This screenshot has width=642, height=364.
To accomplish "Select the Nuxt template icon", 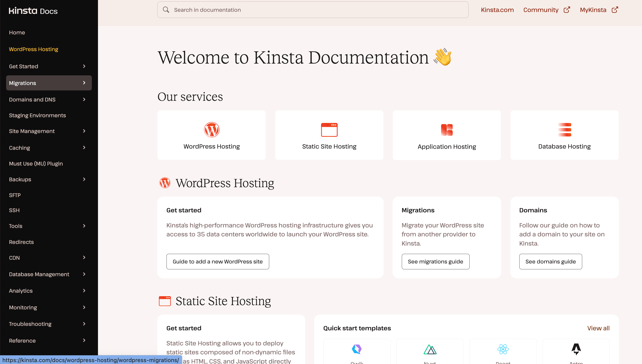I will [x=430, y=349].
